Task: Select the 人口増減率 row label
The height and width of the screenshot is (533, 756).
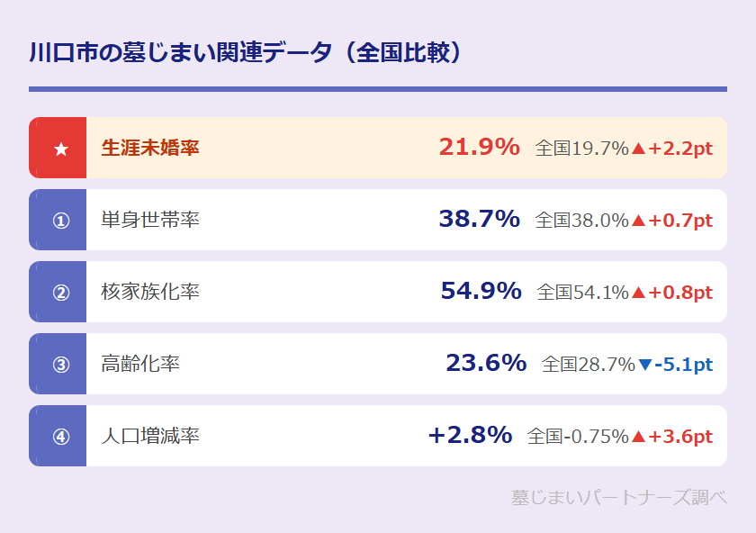Action: click(150, 437)
